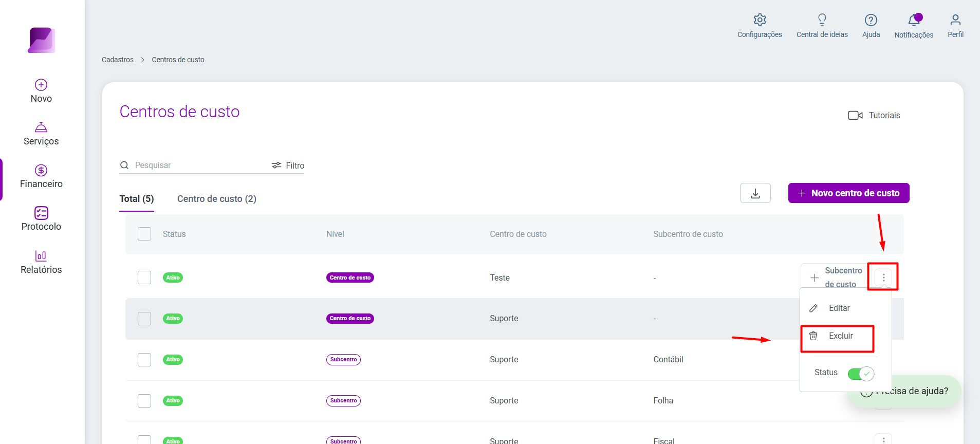Click the Ajuda question mark icon
The height and width of the screenshot is (444, 980).
871,20
